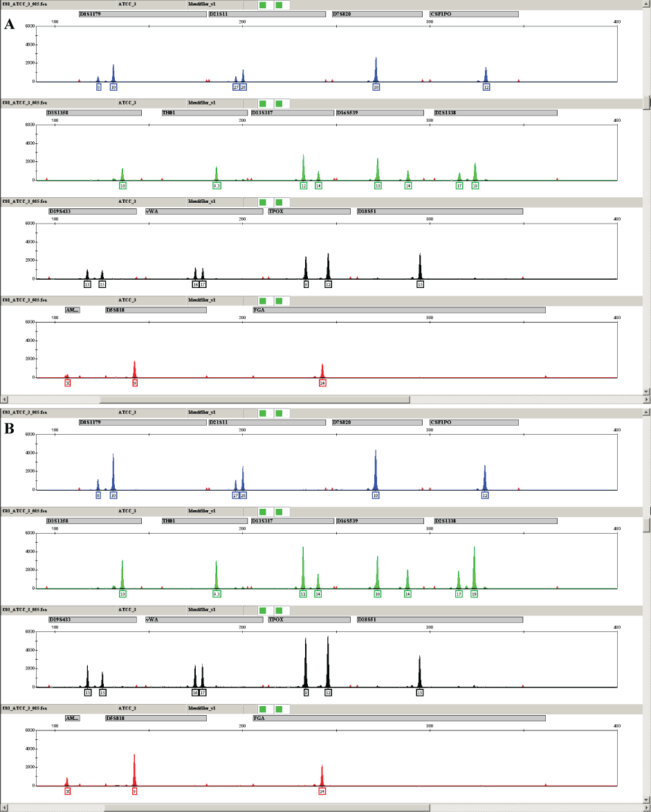Click horizontal scrollbar thumb under C01 plots

point(255,400)
